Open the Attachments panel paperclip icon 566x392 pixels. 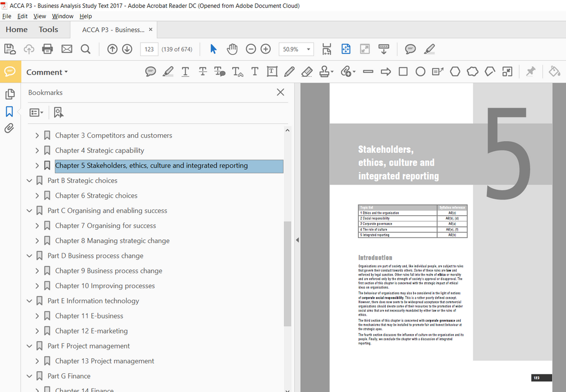point(9,128)
